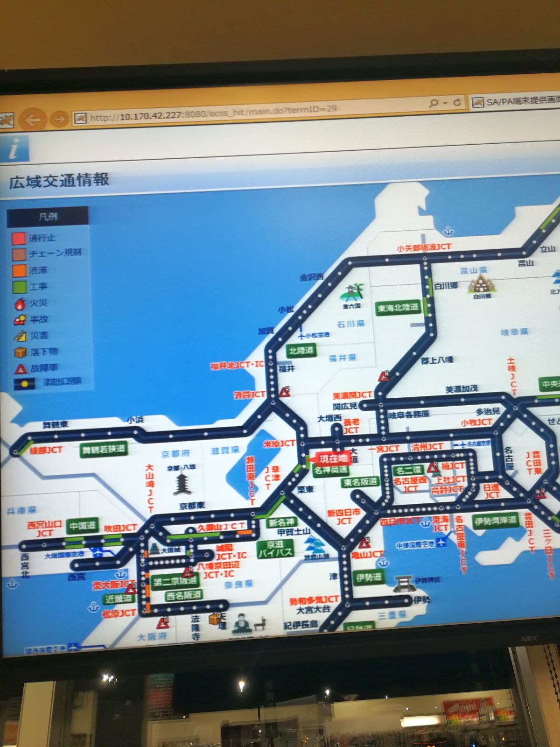The height and width of the screenshot is (747, 560).
Task: Click the 金沢西 interchange label
Action: (311, 277)
